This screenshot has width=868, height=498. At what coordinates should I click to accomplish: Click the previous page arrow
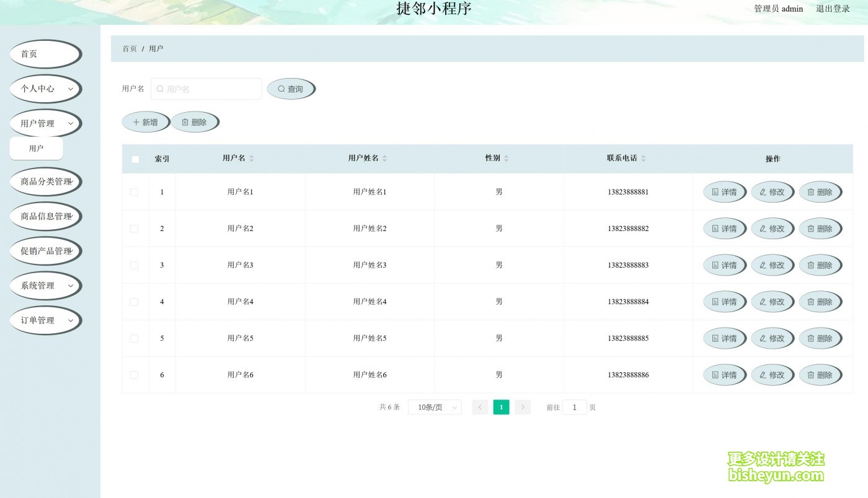480,407
